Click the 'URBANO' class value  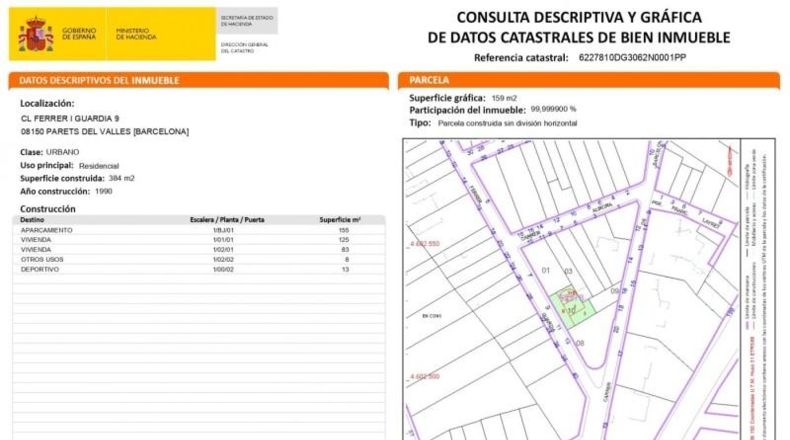pos(62,152)
